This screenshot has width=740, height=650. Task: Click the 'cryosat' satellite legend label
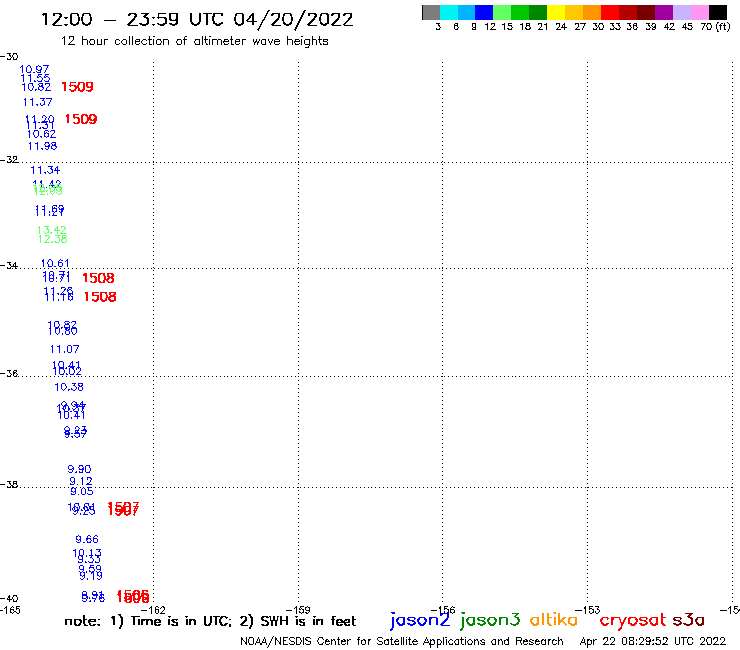632,621
